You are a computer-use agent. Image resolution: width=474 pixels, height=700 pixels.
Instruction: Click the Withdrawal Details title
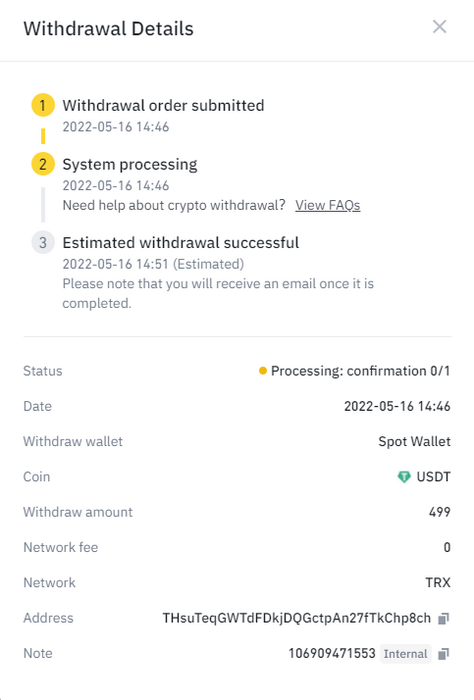click(108, 29)
